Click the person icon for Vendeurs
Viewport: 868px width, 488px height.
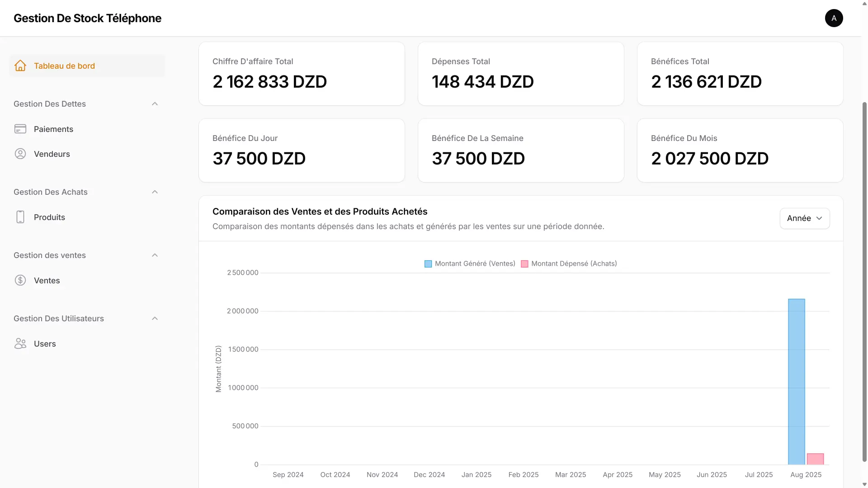(x=20, y=154)
